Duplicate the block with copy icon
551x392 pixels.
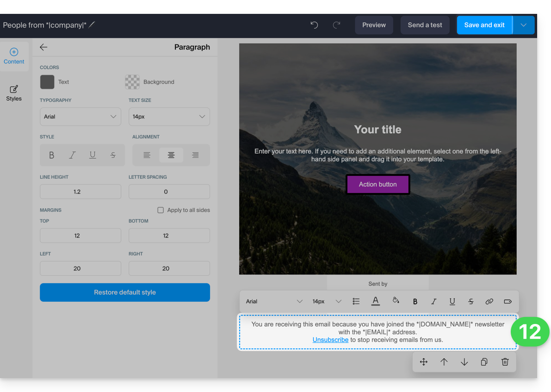484,362
